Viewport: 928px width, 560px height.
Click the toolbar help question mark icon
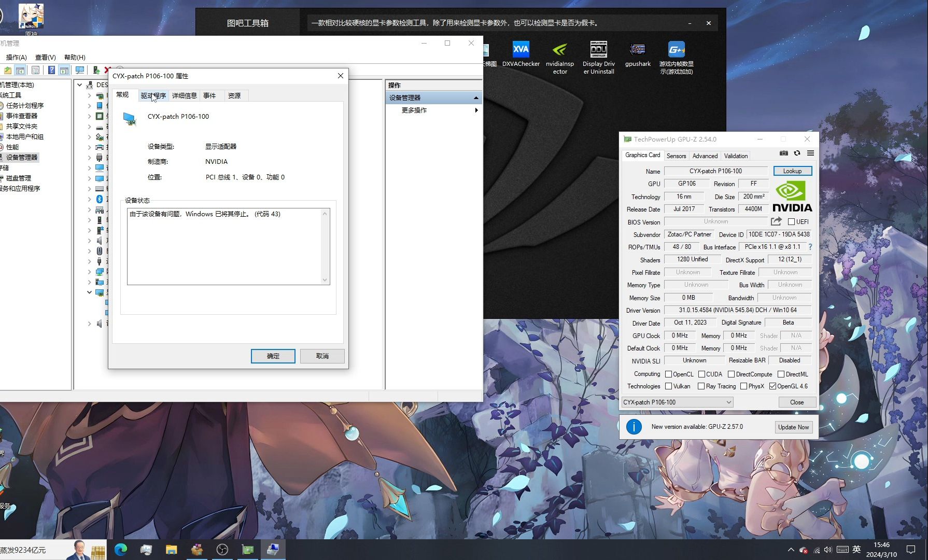click(x=51, y=70)
